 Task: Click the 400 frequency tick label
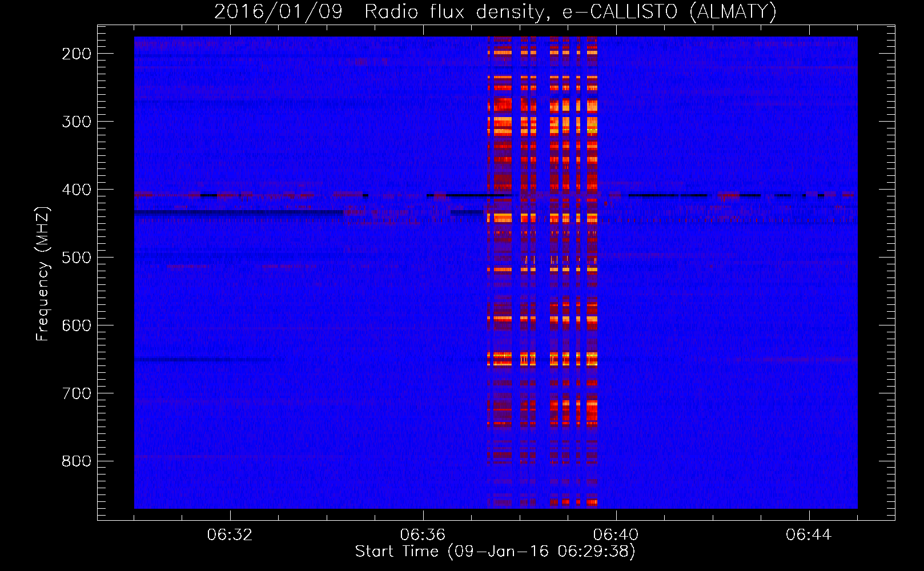tap(77, 190)
